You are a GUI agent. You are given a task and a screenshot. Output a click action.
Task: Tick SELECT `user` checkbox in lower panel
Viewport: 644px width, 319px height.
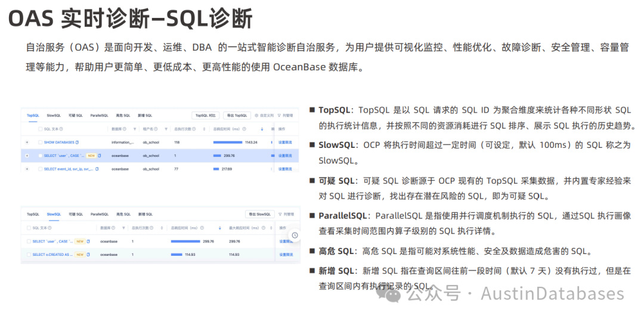tap(29, 241)
